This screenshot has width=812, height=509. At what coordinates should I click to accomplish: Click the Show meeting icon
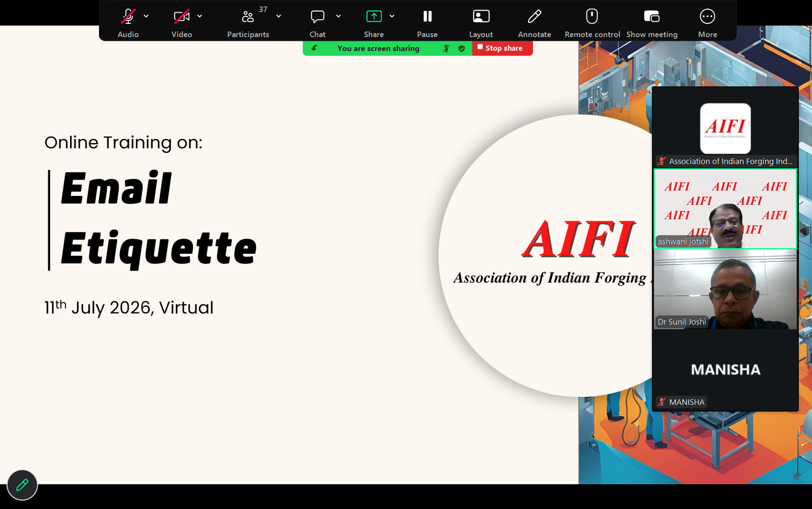652,17
